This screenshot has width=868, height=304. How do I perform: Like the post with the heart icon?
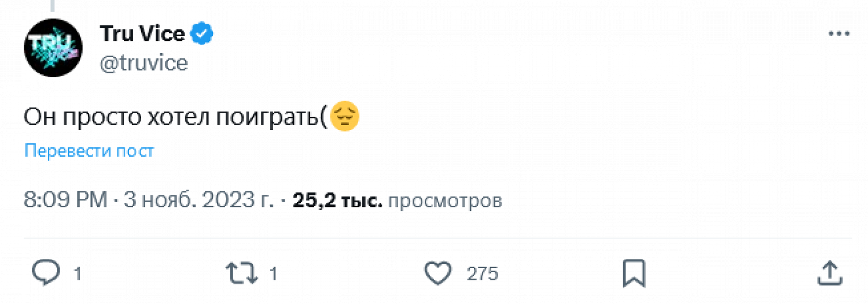click(x=438, y=273)
